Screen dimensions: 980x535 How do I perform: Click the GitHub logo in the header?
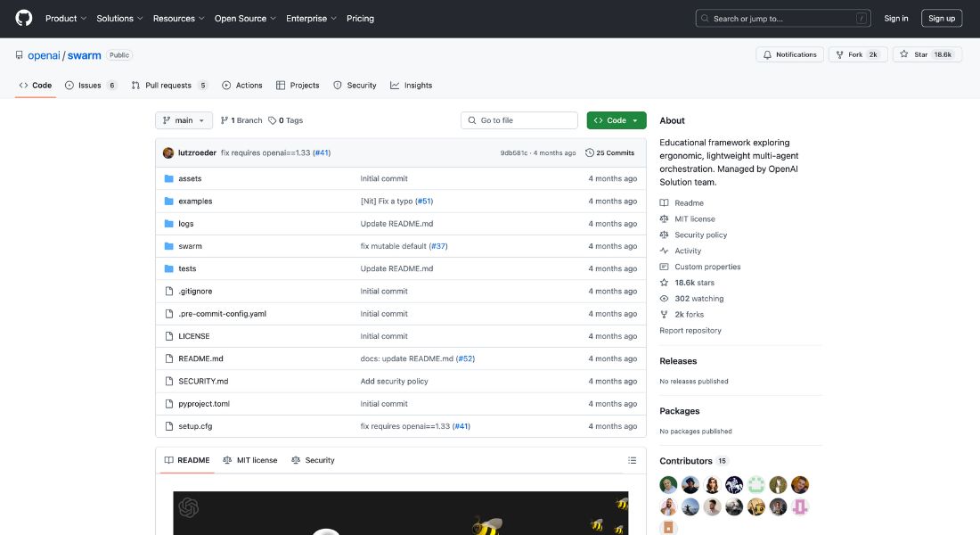(22, 18)
